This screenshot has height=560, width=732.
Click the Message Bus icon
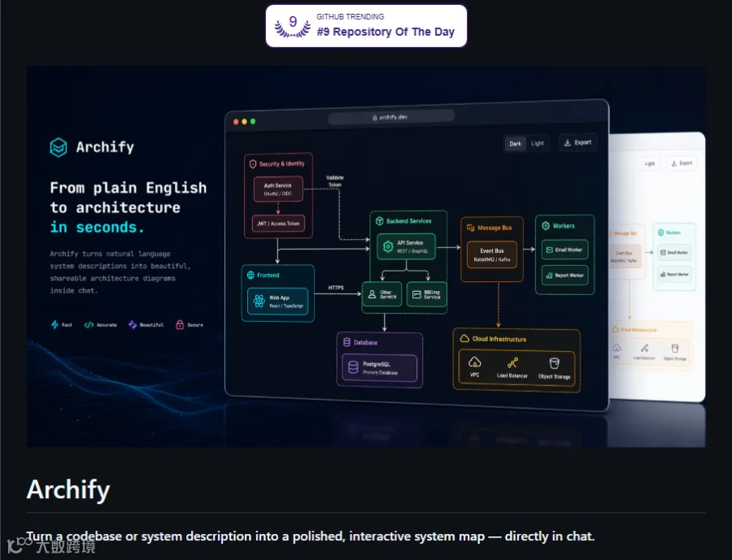[x=471, y=228]
